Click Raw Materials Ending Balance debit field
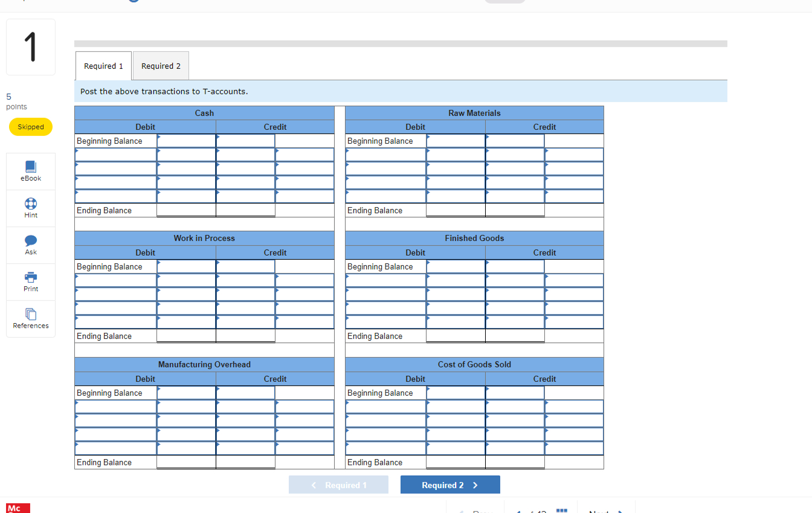The image size is (812, 513). (x=456, y=210)
